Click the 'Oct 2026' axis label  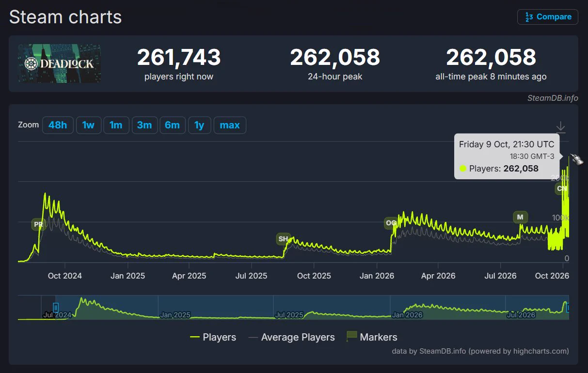[x=552, y=276]
